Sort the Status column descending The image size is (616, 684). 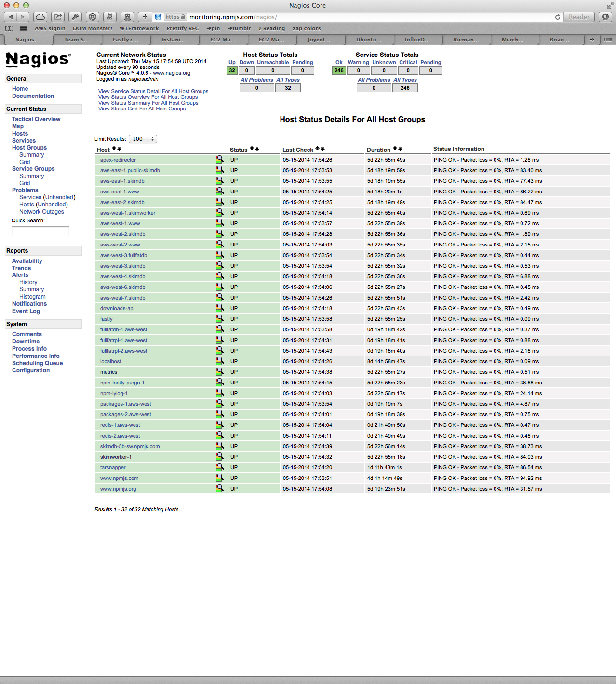(x=256, y=149)
